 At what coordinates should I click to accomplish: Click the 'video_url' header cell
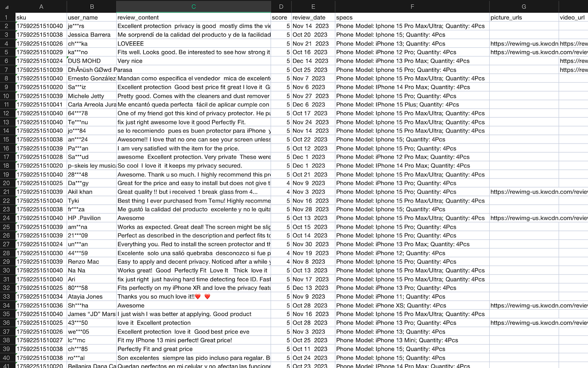coord(573,17)
